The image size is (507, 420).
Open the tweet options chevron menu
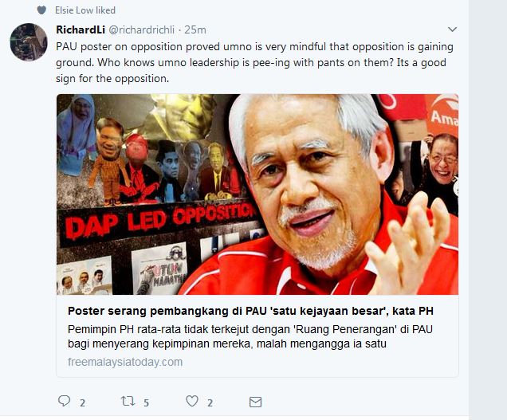click(x=452, y=29)
